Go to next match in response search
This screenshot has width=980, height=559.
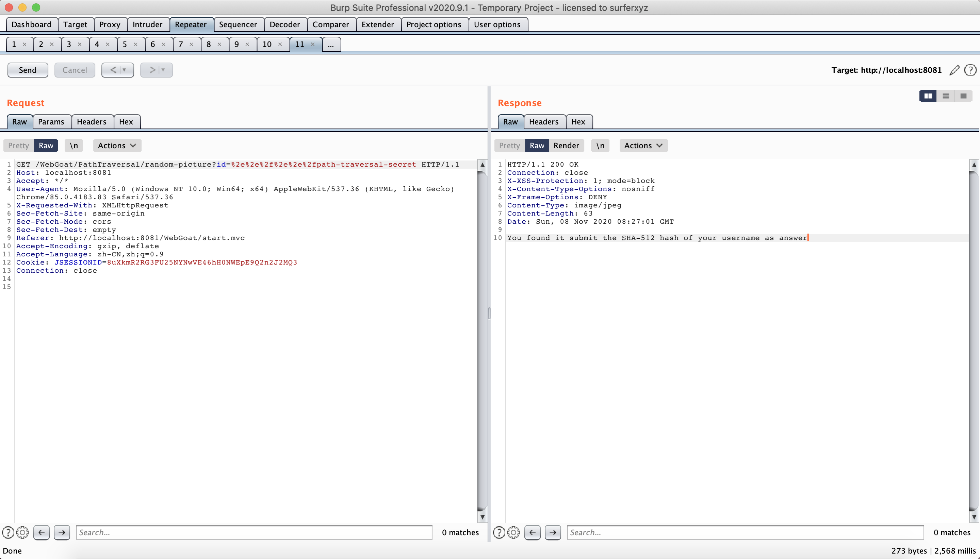pyautogui.click(x=552, y=532)
